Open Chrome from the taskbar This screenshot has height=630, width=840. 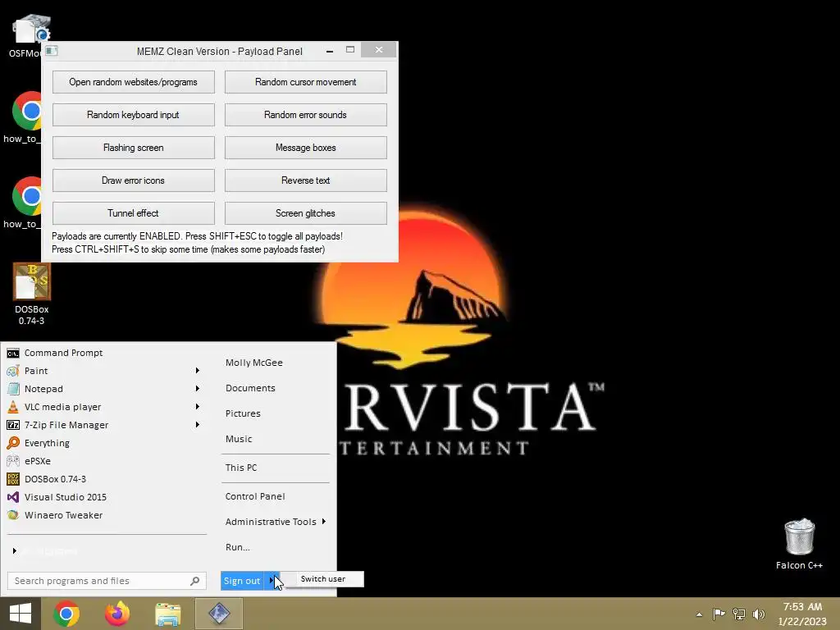pyautogui.click(x=66, y=614)
